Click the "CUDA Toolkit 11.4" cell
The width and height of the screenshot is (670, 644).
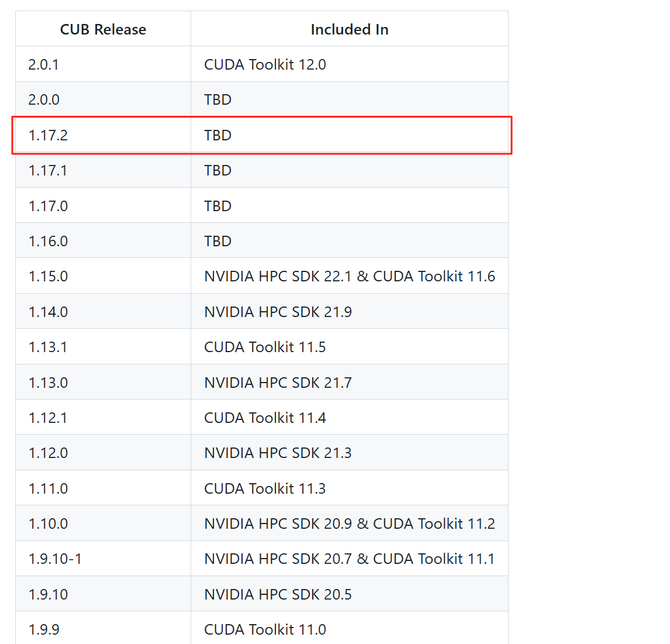350,417
